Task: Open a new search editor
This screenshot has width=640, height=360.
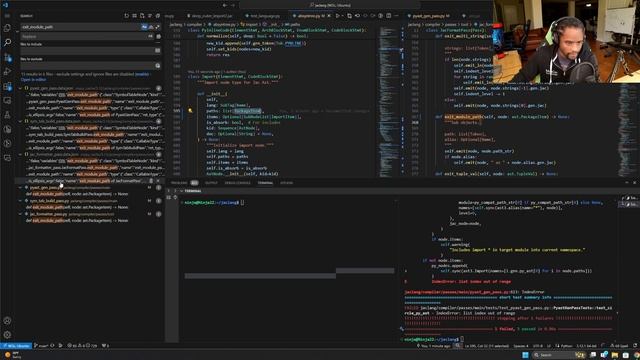Action: 142,16
